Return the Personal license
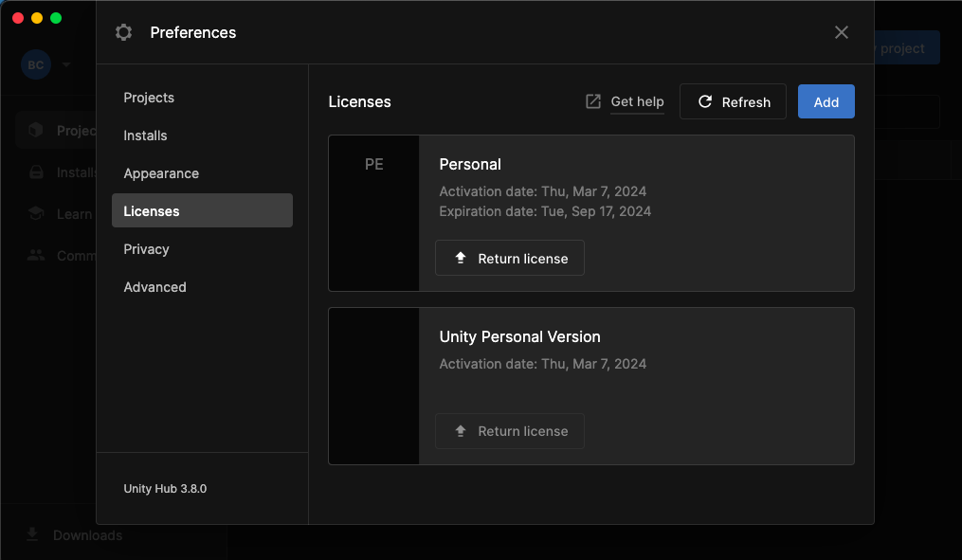 [x=509, y=259]
